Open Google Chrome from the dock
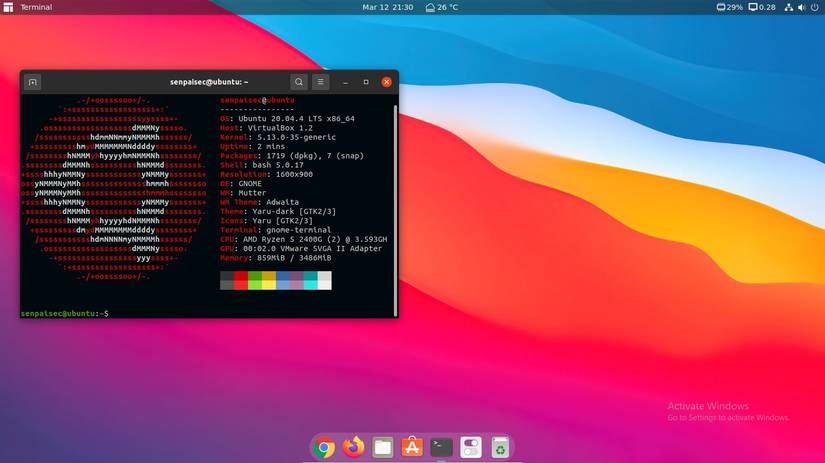 coord(323,448)
